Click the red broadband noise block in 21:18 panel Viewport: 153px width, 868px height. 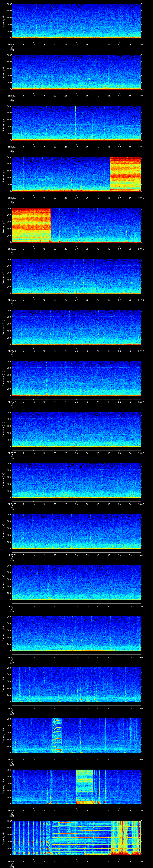[x=125, y=174]
